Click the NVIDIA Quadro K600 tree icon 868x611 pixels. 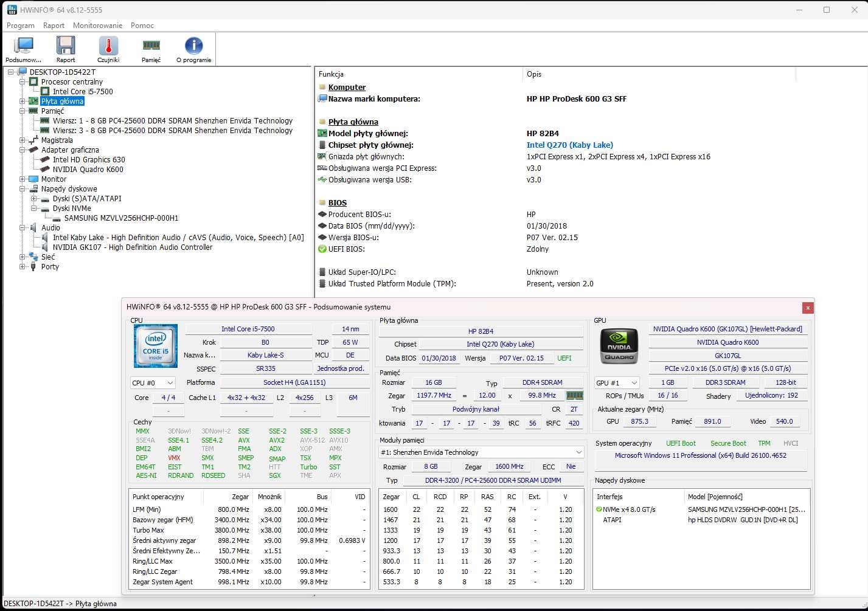45,170
